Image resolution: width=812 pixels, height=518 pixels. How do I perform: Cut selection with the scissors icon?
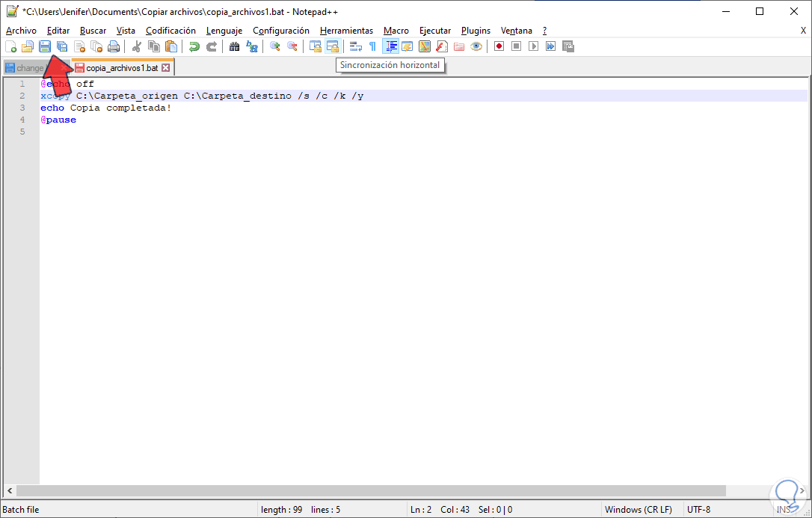137,46
